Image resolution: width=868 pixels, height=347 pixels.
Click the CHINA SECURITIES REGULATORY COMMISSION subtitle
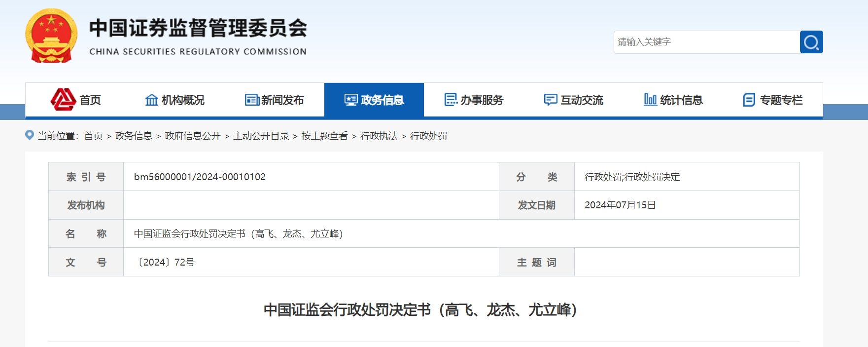click(x=198, y=51)
